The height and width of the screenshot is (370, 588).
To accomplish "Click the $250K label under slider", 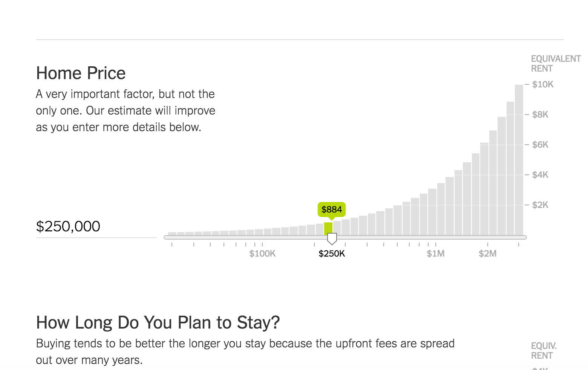I will 332,254.
